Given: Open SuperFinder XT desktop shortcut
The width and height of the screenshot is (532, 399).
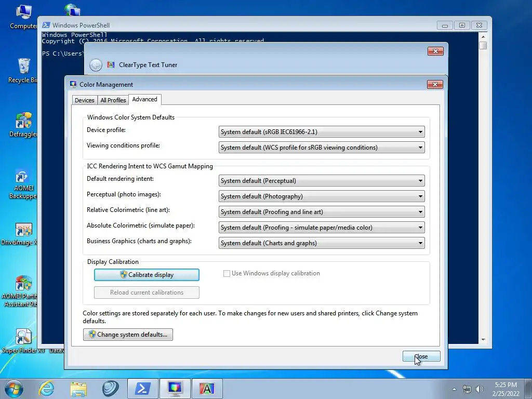Looking at the screenshot, I should click(23, 341).
